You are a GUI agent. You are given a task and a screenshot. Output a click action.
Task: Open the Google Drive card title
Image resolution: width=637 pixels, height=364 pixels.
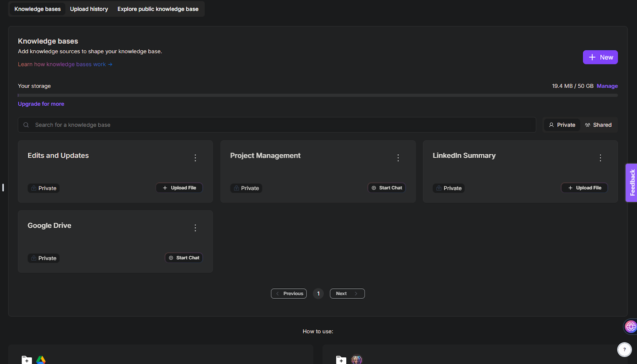[49, 226]
